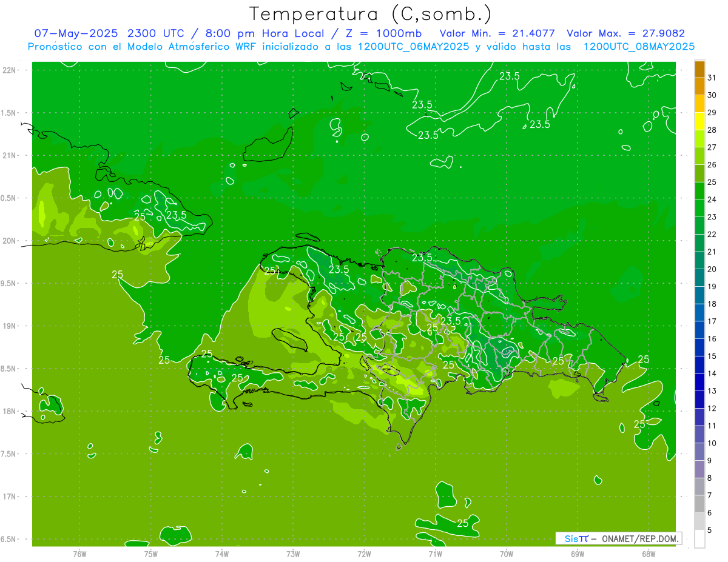
Task: Click the "68W" longitude axis label
Action: [649, 554]
